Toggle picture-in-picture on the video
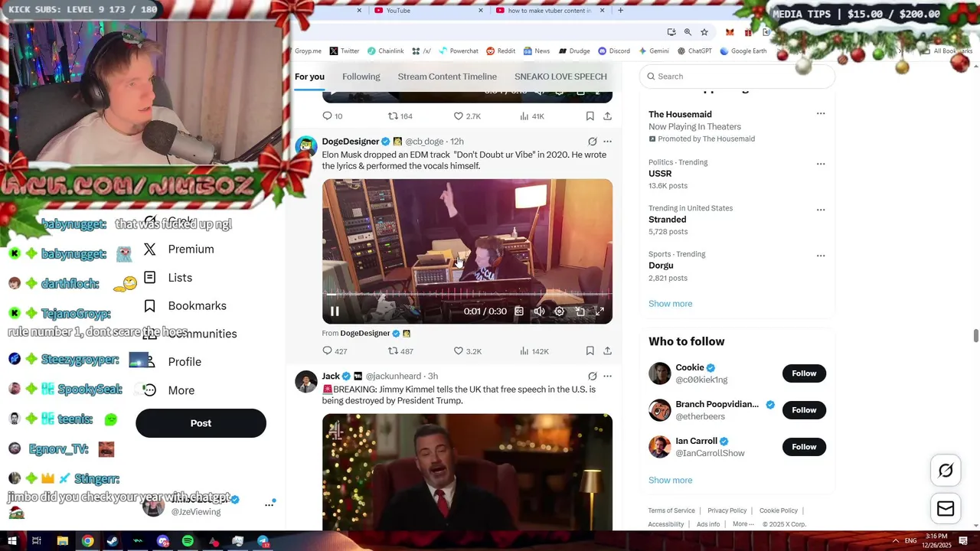This screenshot has height=551, width=980. click(580, 311)
